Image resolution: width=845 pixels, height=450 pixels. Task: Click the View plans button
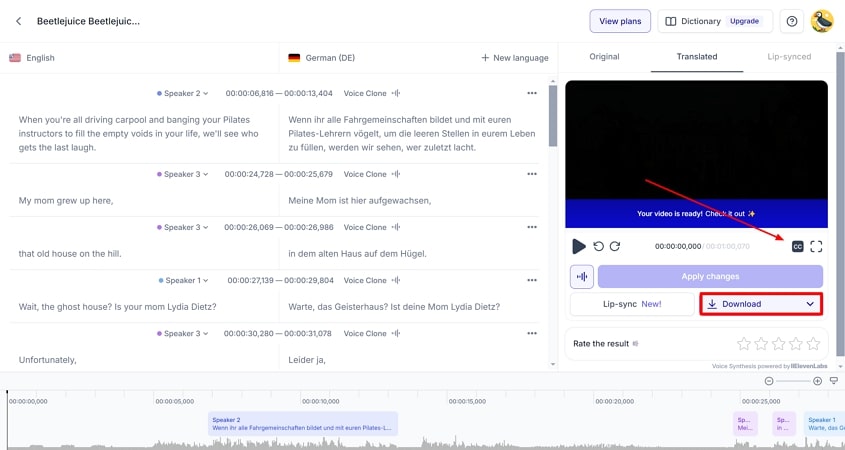[x=620, y=21]
